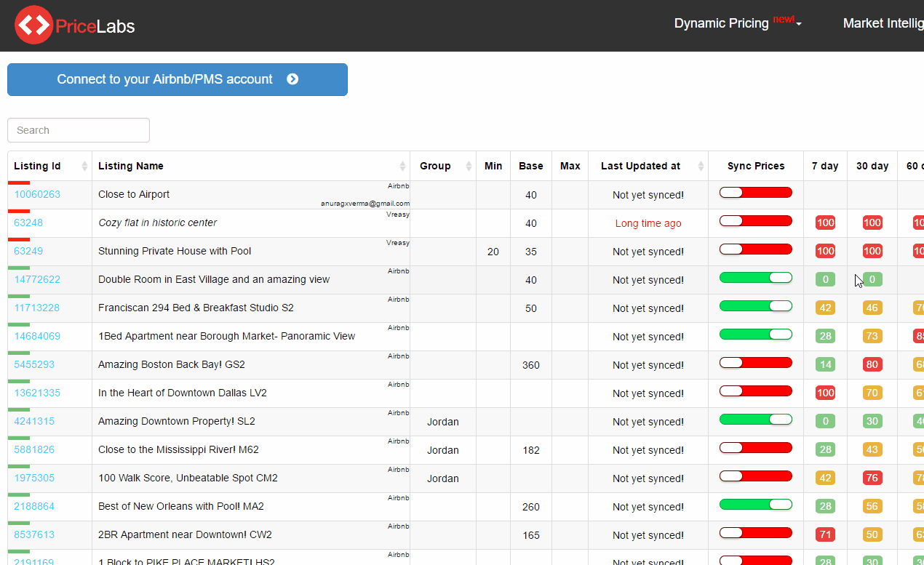
Task: Click 30 day badge 76 for 100 Walk Score
Action: click(872, 478)
